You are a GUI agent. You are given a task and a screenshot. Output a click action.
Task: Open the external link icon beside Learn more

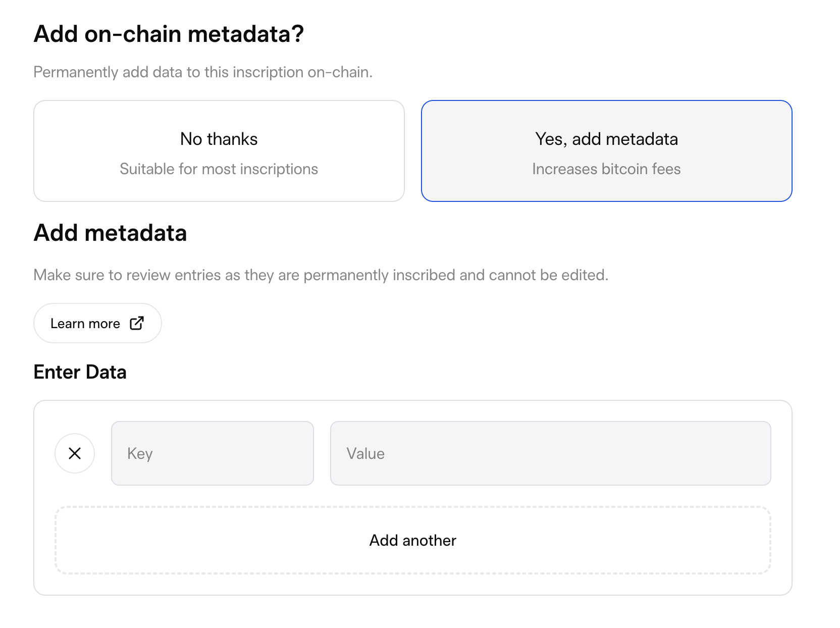pyautogui.click(x=137, y=323)
